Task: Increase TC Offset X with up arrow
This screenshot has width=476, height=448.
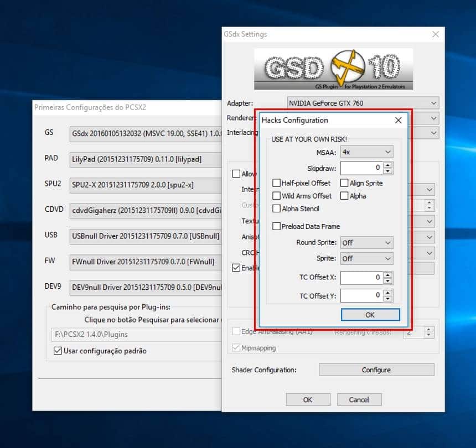Action: click(x=388, y=275)
